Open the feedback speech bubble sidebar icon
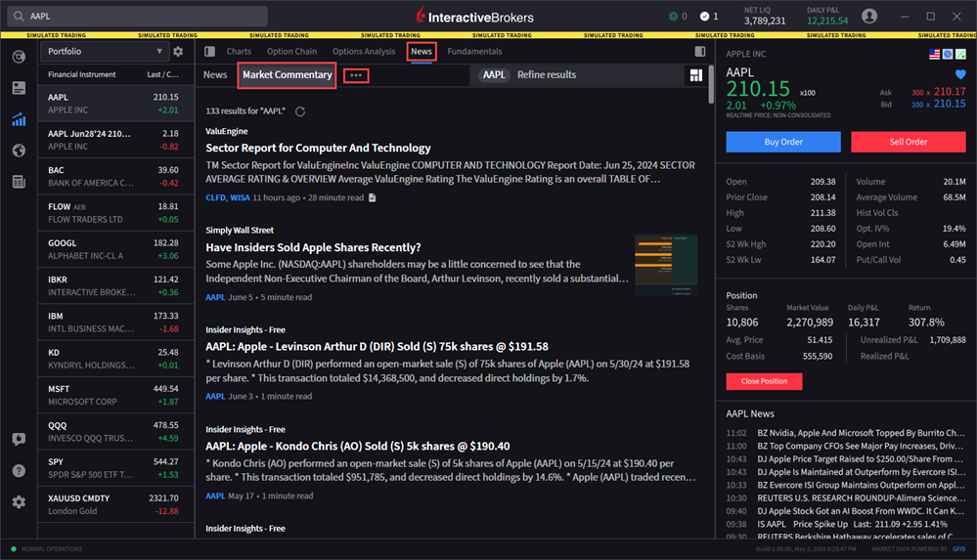Screen dimensions: 977x560 coord(19,439)
